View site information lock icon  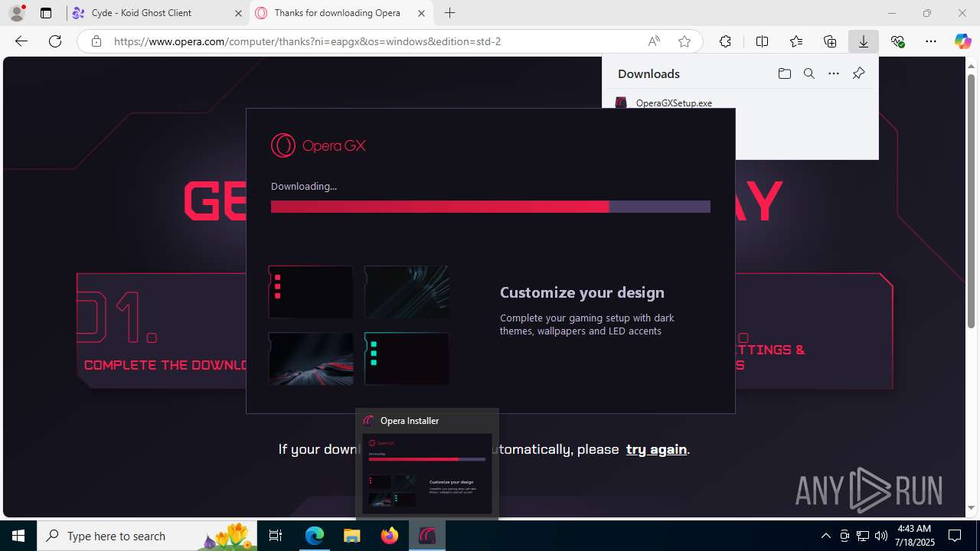pyautogui.click(x=96, y=41)
